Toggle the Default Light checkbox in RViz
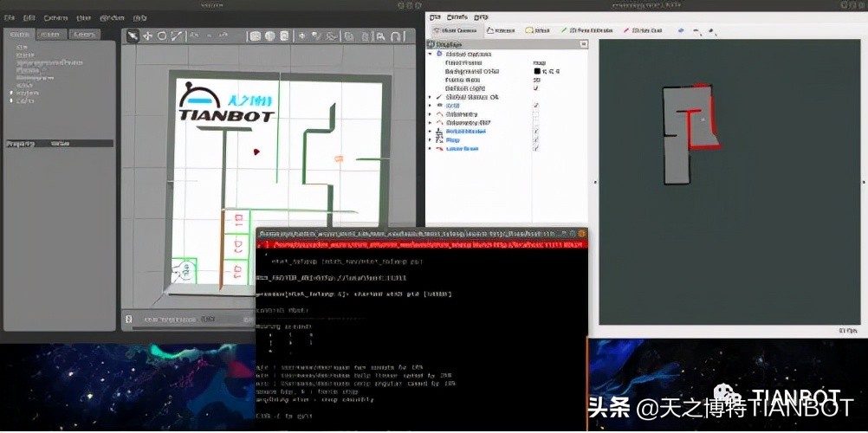The image size is (868, 433). [536, 88]
